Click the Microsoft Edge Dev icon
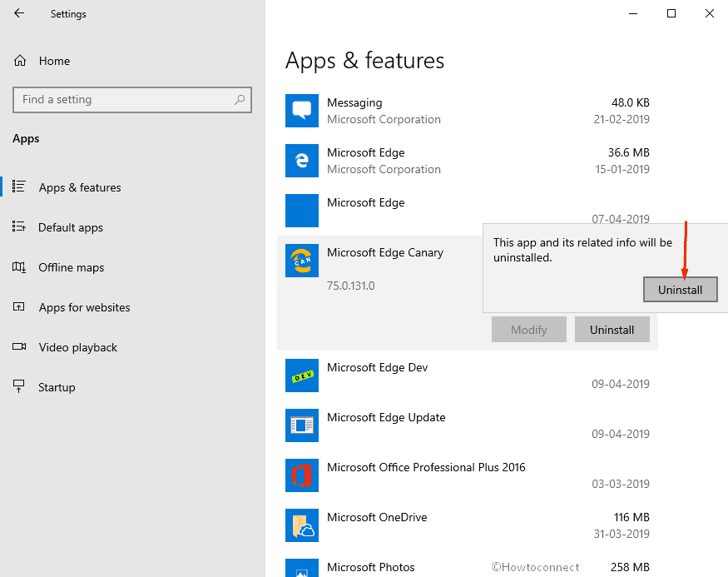The width and height of the screenshot is (728, 577). click(x=302, y=376)
